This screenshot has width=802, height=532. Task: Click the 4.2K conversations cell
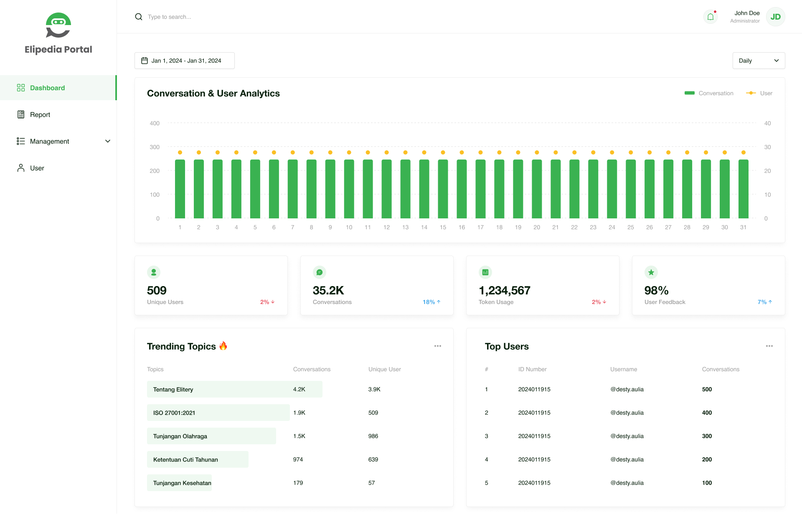299,389
